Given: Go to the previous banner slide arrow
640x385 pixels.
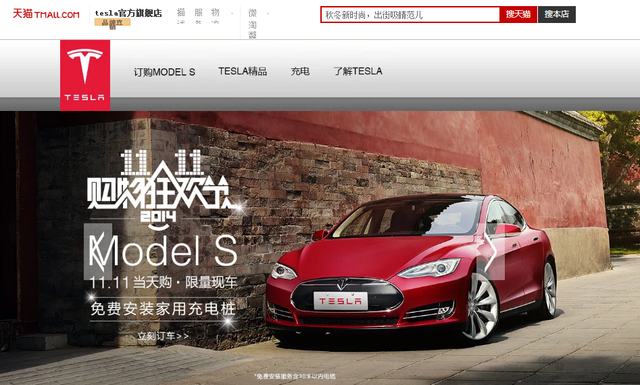Looking at the screenshot, I should coord(98,251).
